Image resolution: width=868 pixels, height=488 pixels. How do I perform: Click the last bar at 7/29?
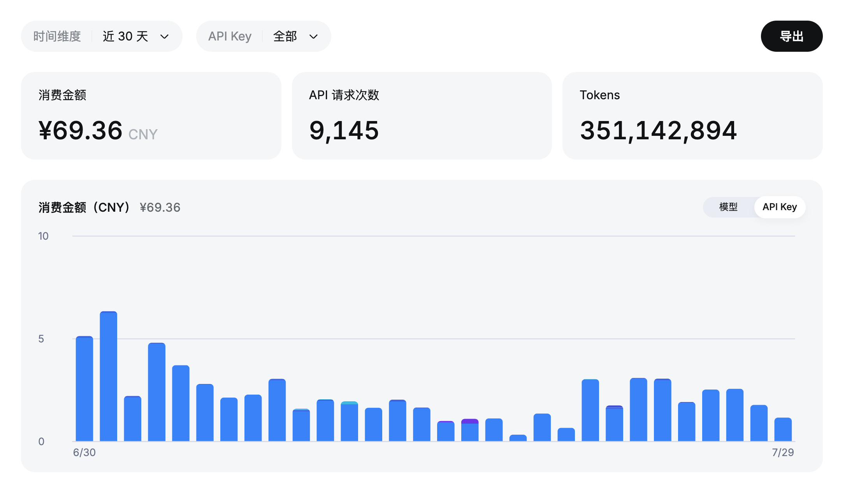tap(783, 429)
